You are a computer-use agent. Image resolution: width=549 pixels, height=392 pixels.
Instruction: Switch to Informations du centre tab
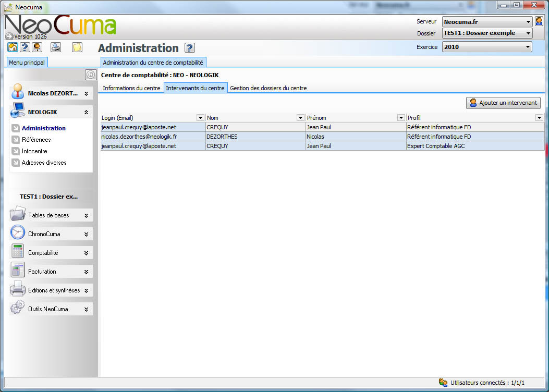click(131, 88)
